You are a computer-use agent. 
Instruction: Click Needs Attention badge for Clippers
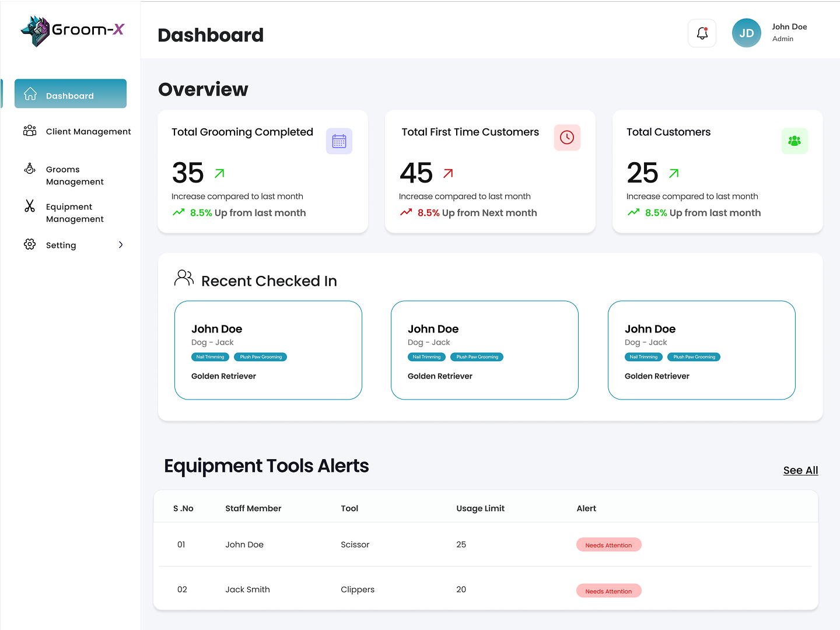[x=608, y=591]
